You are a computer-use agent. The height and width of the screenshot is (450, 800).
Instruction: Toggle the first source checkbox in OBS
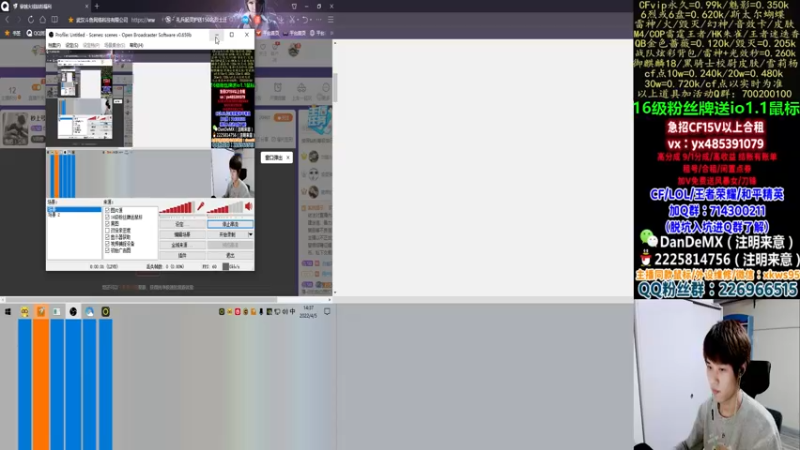107,210
